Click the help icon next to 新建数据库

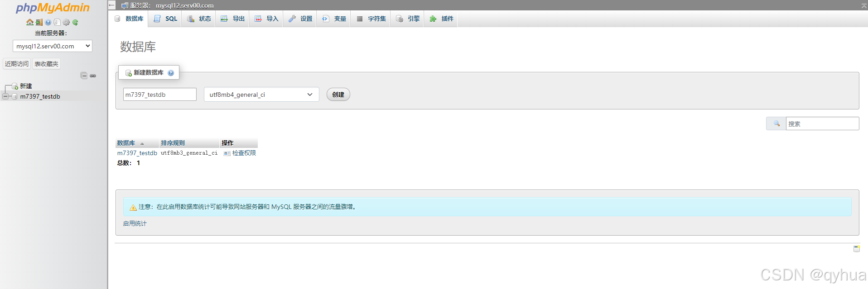171,73
